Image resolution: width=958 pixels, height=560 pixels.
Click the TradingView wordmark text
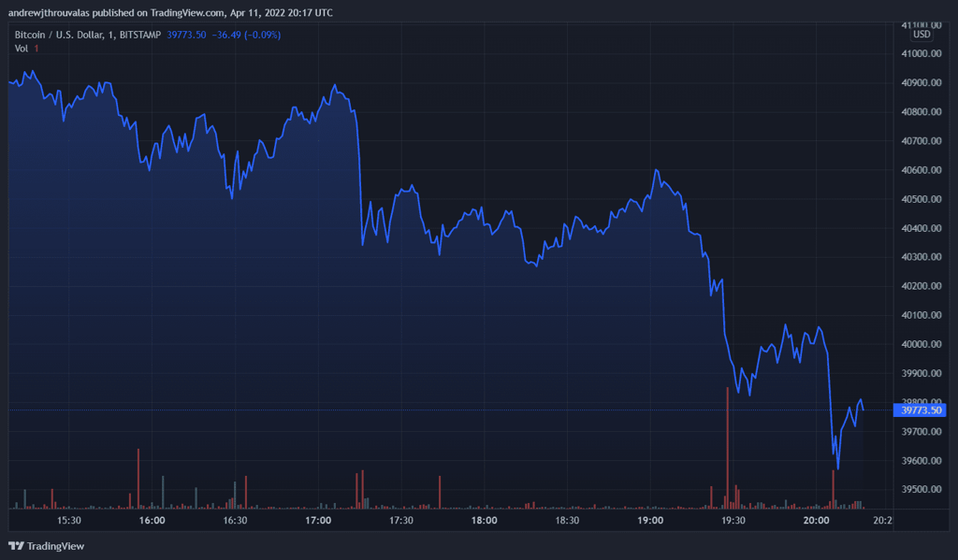[x=55, y=546]
